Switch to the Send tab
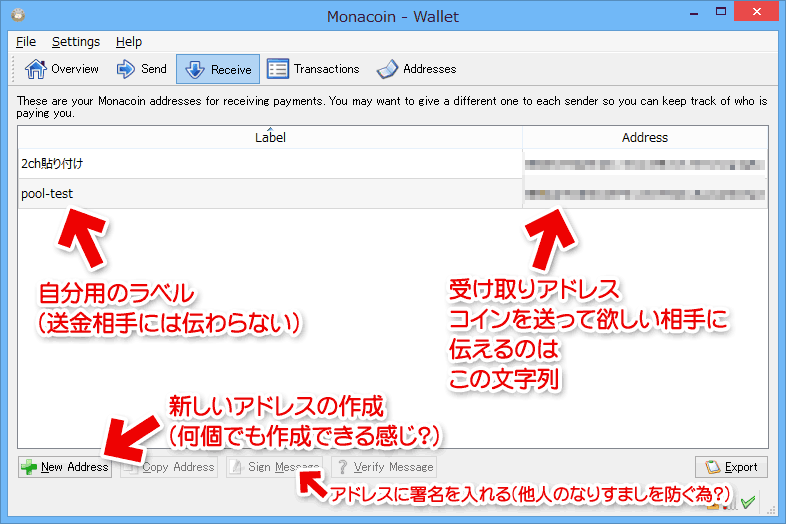This screenshot has height=524, width=786. [x=141, y=69]
